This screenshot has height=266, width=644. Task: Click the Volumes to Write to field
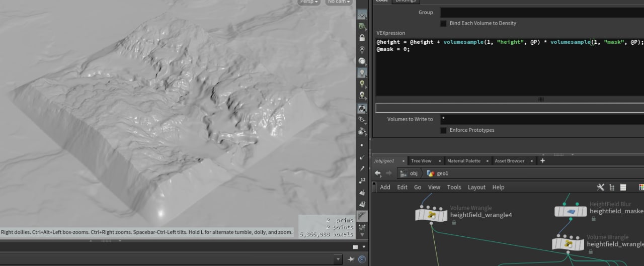click(x=542, y=119)
